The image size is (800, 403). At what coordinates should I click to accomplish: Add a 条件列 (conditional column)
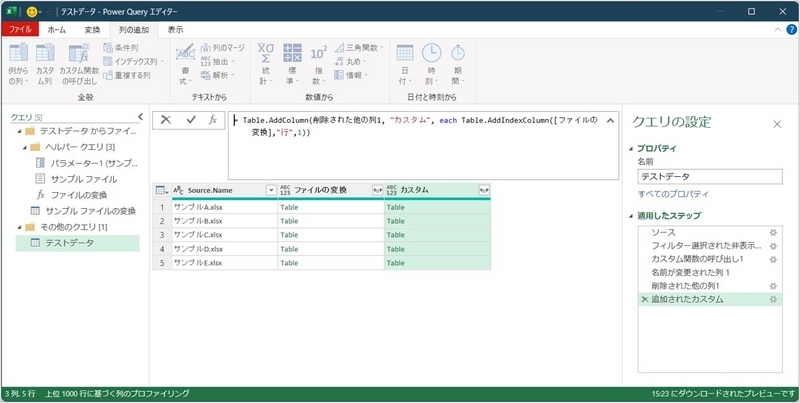click(x=120, y=48)
